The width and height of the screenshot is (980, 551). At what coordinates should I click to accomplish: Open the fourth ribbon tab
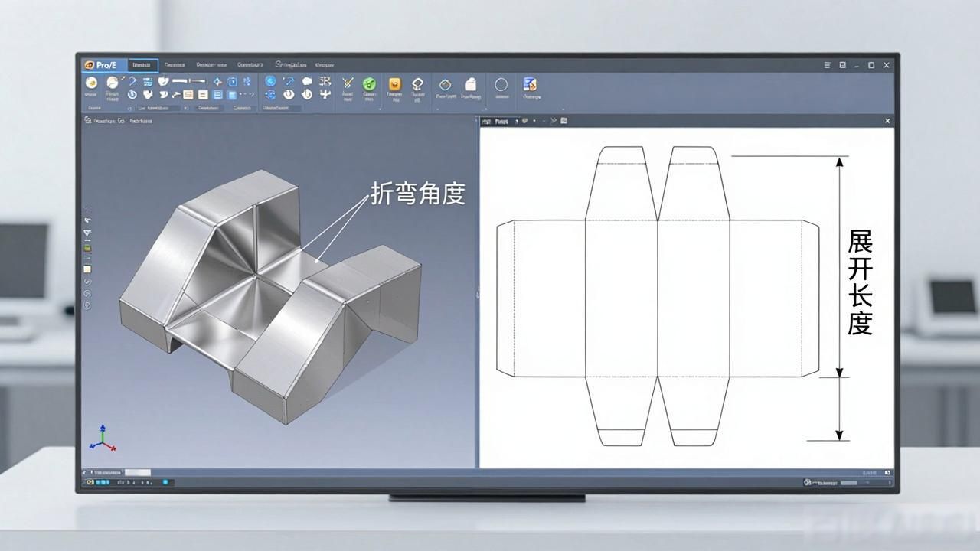click(x=250, y=66)
